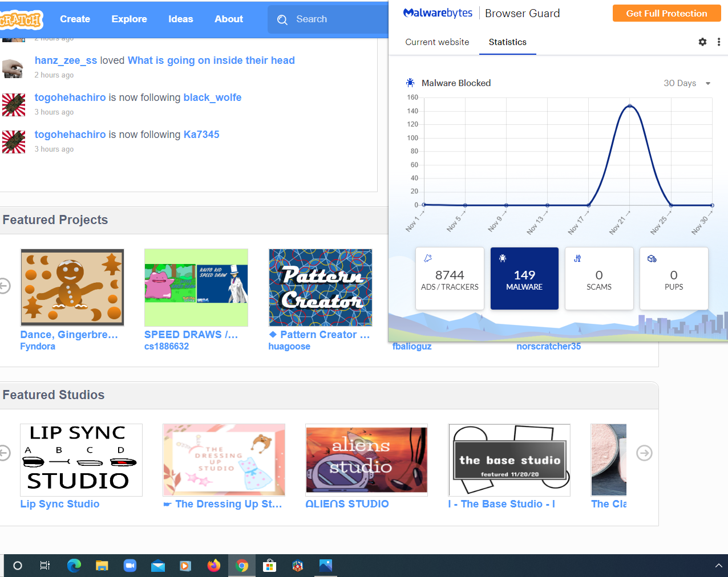Launch Zoom from the taskbar
Image resolution: width=728 pixels, height=577 pixels.
(130, 566)
